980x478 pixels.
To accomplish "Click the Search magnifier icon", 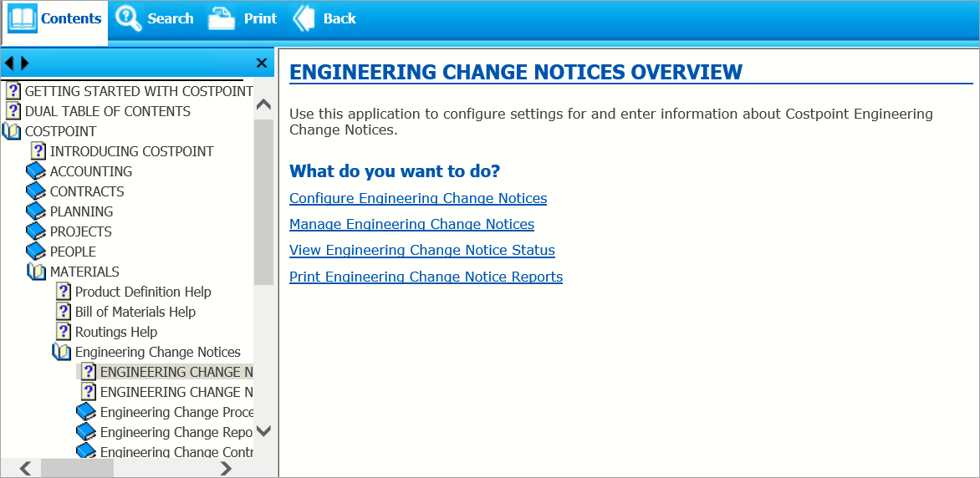I will (129, 18).
